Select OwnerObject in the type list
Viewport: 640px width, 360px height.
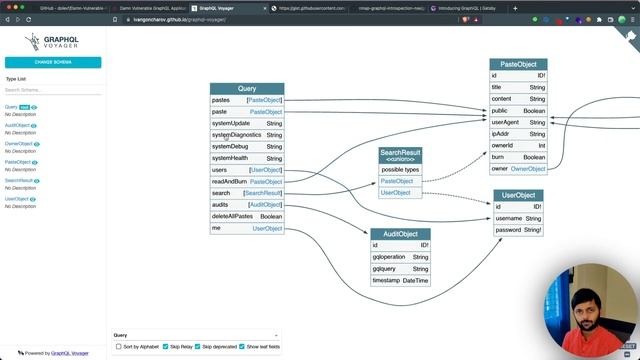(19, 144)
